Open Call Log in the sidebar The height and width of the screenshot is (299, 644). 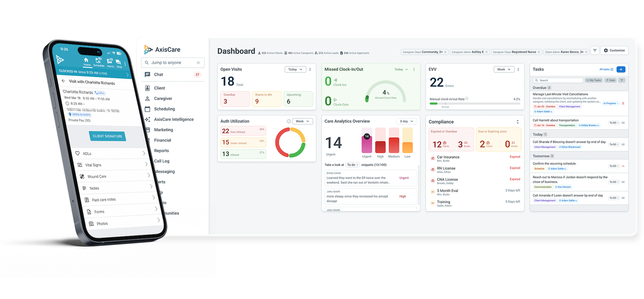(162, 161)
